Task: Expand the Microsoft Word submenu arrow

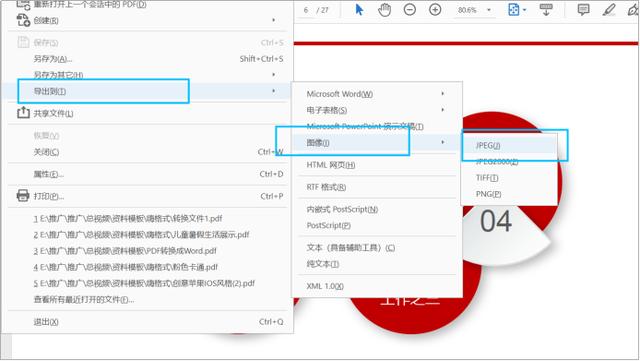Action: (442, 94)
